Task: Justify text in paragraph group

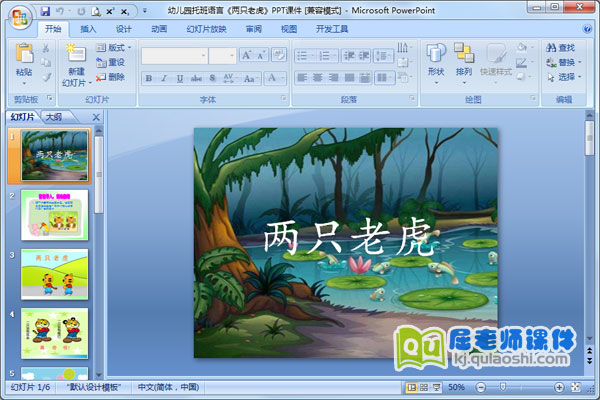Action: pos(349,78)
